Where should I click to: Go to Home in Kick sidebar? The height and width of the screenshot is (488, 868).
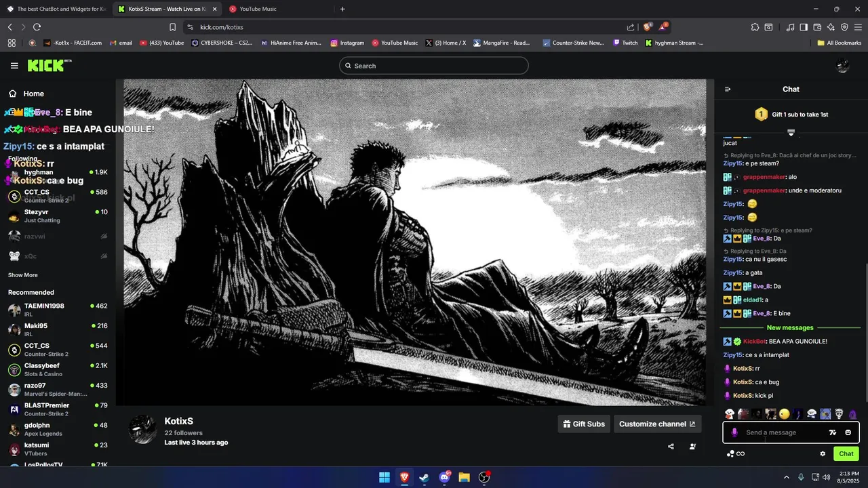click(26, 94)
